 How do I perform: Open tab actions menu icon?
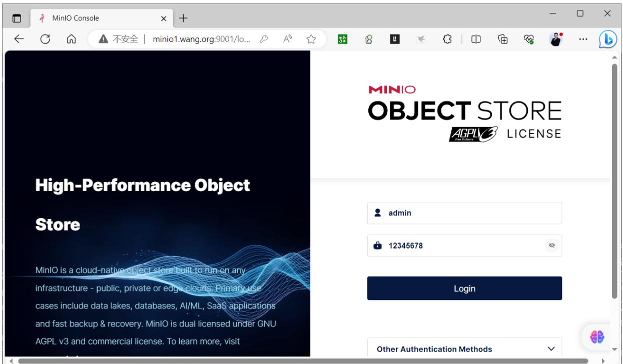pos(17,17)
